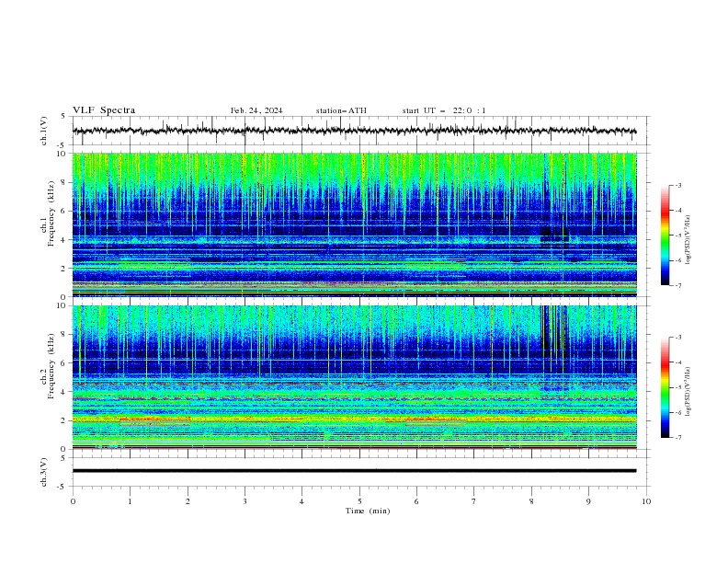Click the "ch.1(V)" waveform axis label

click(44, 131)
